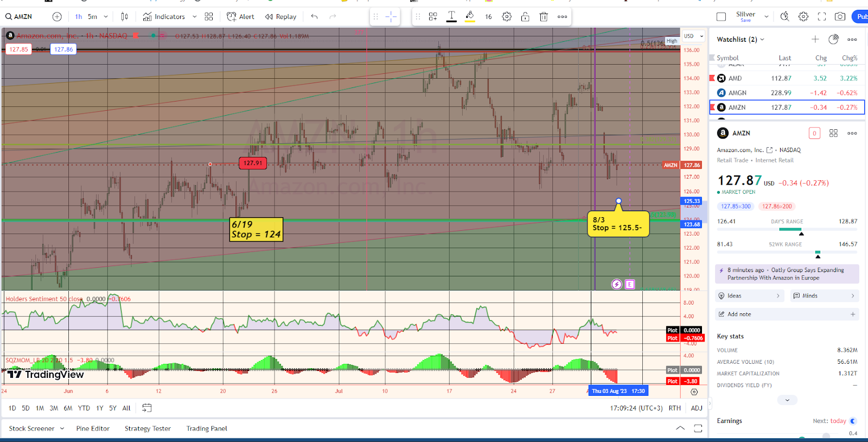Select the 1h interval
Image resolution: width=868 pixels, height=442 pixels.
click(79, 17)
